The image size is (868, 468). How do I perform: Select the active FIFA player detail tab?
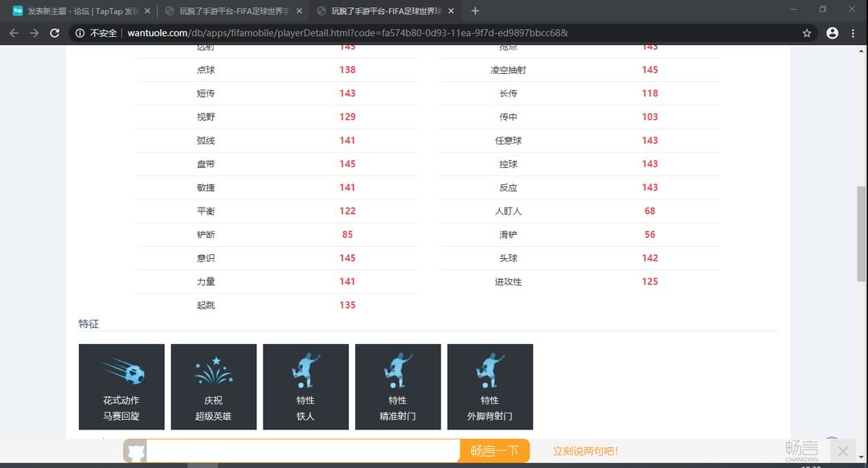click(x=385, y=10)
